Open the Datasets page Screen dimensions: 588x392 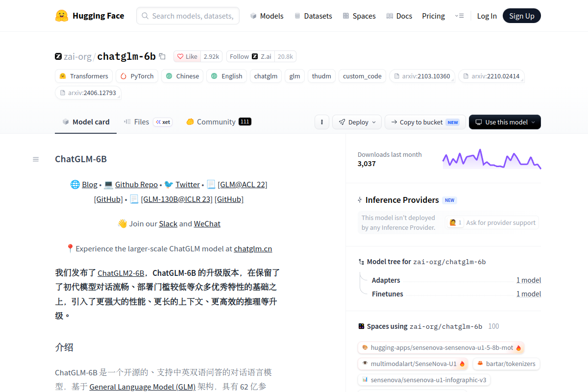click(313, 16)
